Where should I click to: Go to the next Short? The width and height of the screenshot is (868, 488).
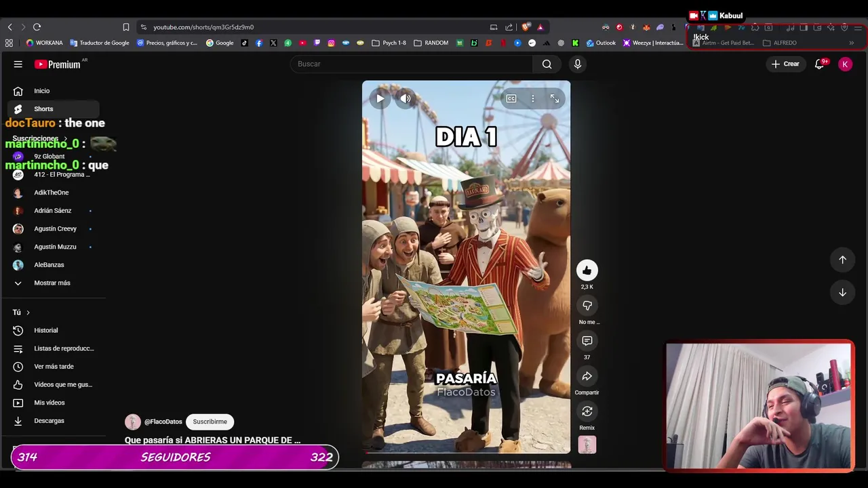point(842,292)
